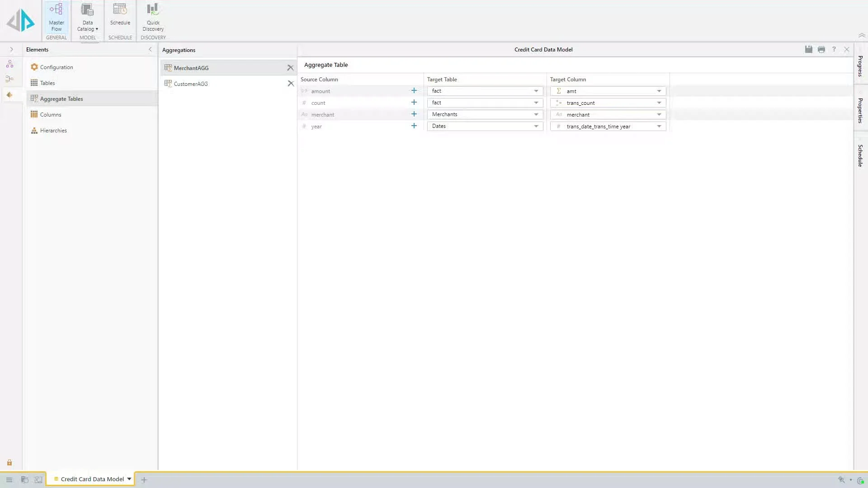Remove the CustomerAGG aggregation
Viewport: 868px width, 488px height.
click(x=291, y=84)
